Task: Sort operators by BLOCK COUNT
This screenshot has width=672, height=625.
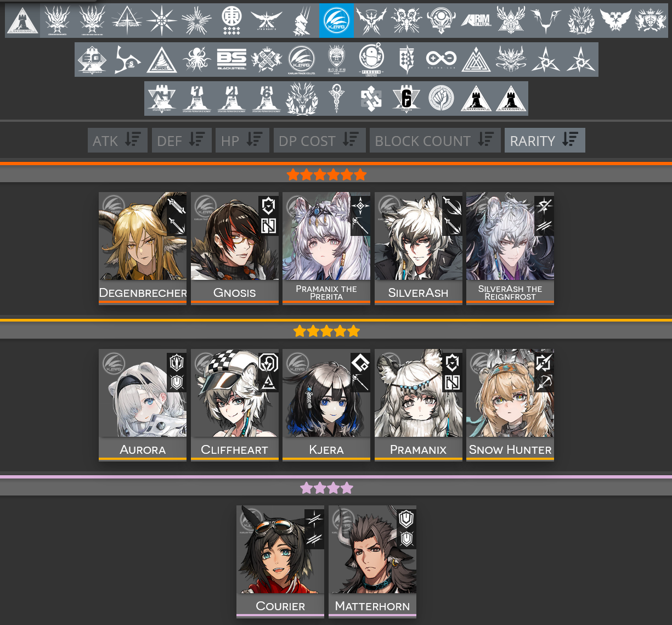Action: click(435, 140)
